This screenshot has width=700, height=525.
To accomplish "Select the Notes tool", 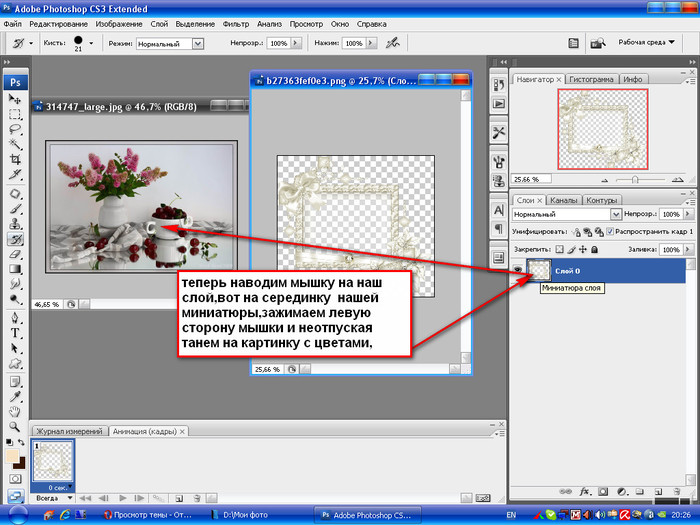I will 15,382.
